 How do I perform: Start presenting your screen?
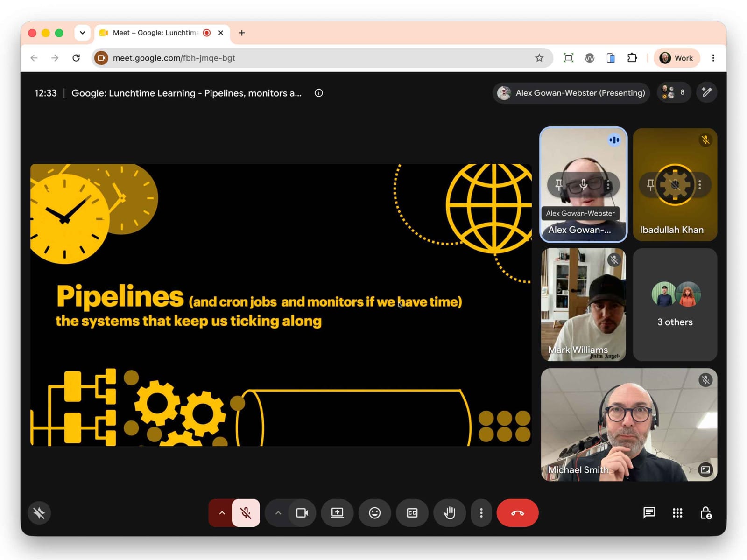coord(337,513)
